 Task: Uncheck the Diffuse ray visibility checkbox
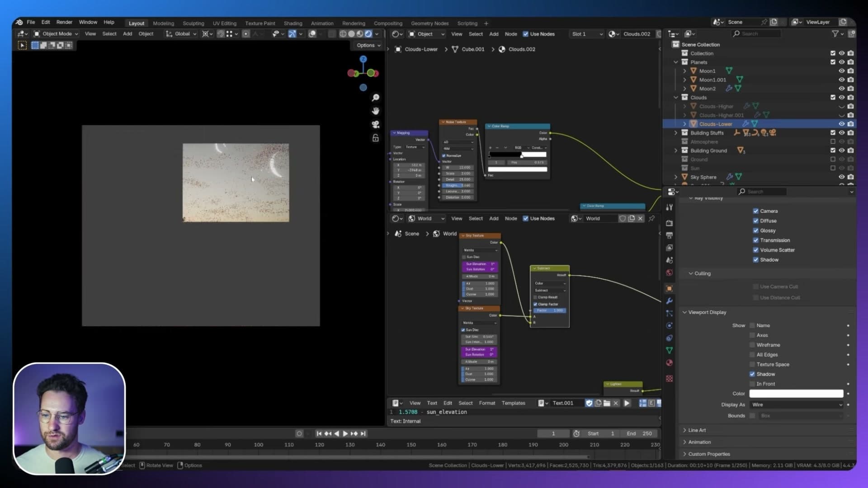(x=755, y=221)
